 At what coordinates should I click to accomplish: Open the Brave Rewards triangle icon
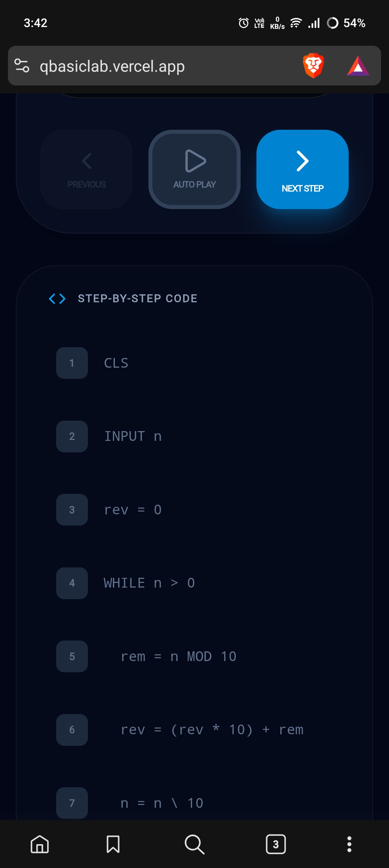click(x=358, y=66)
